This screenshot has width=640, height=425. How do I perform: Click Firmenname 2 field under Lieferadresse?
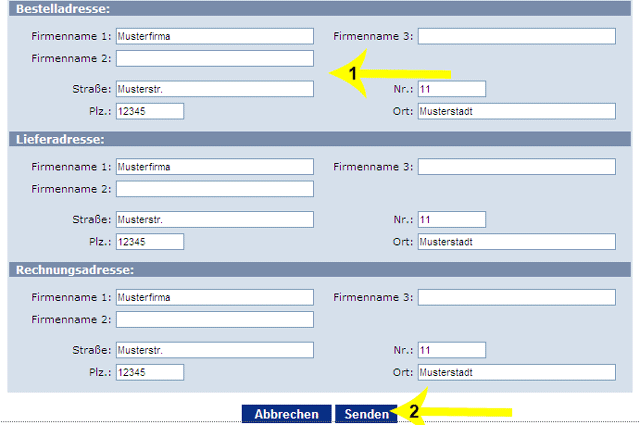[215, 189]
